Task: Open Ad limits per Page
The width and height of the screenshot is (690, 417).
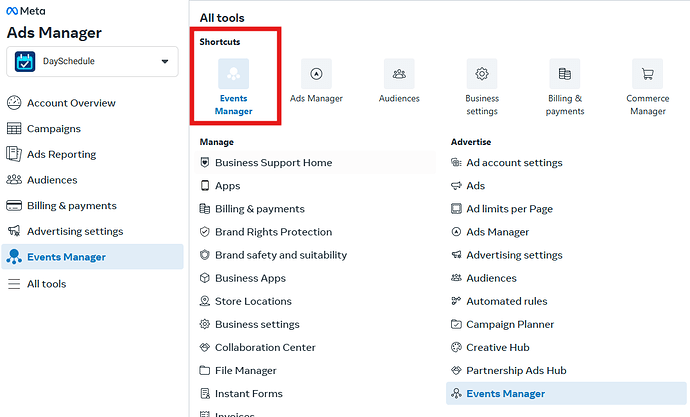Action: coord(509,209)
